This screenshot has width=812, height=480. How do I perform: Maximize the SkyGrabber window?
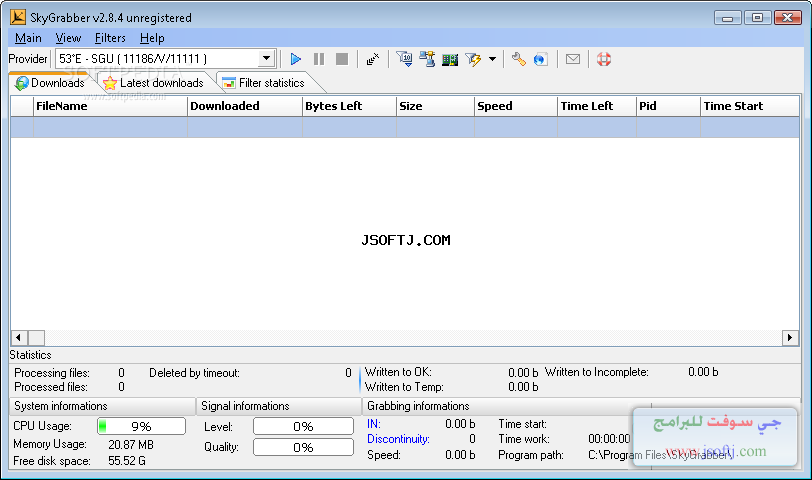click(757, 18)
